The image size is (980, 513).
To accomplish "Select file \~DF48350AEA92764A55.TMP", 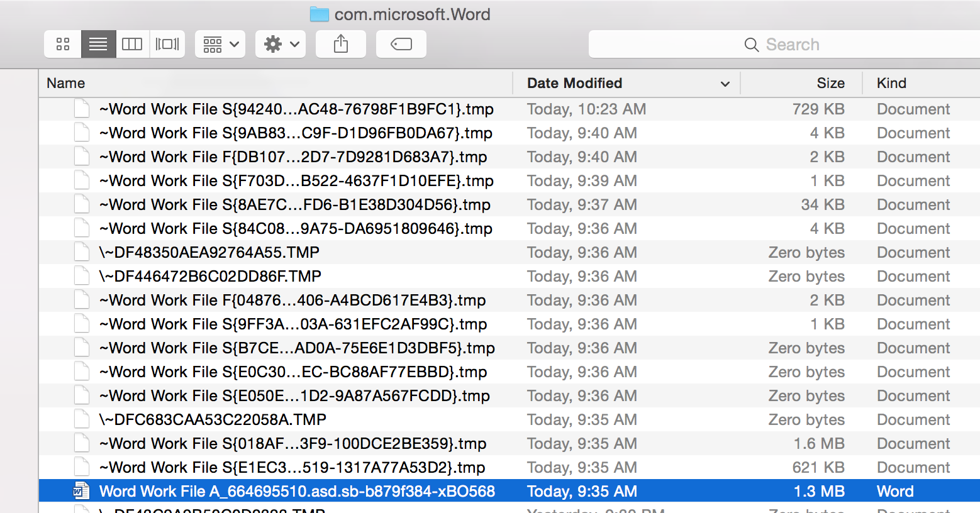I will pos(209,253).
